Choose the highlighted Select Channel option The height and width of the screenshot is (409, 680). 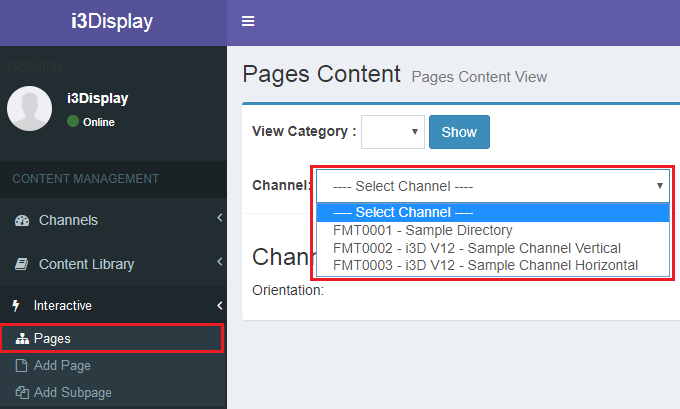[x=493, y=213]
